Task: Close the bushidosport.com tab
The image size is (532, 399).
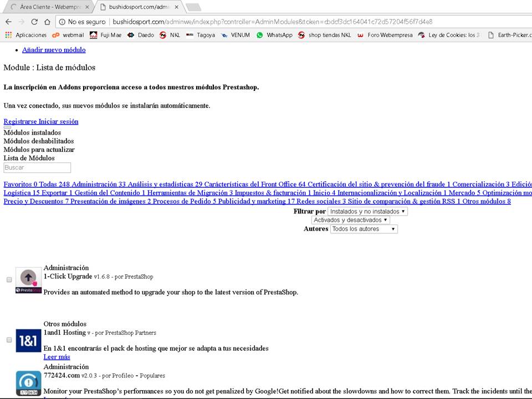Action: click(176, 7)
